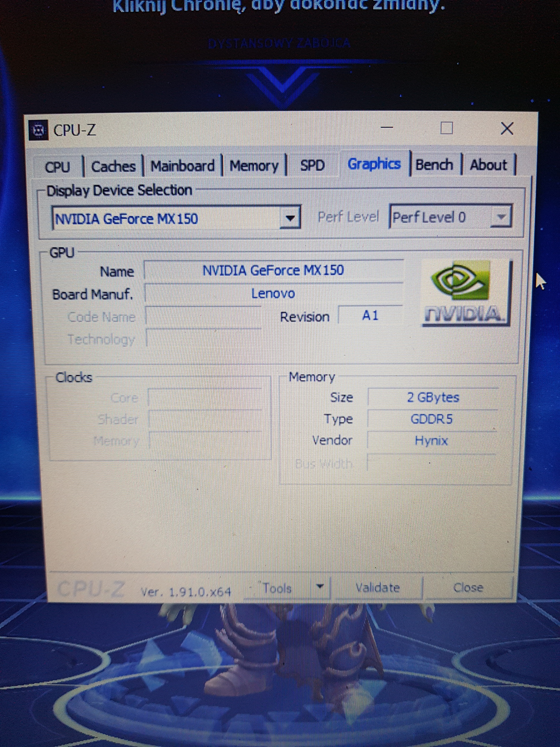Switch to the CPU tab

(57, 167)
